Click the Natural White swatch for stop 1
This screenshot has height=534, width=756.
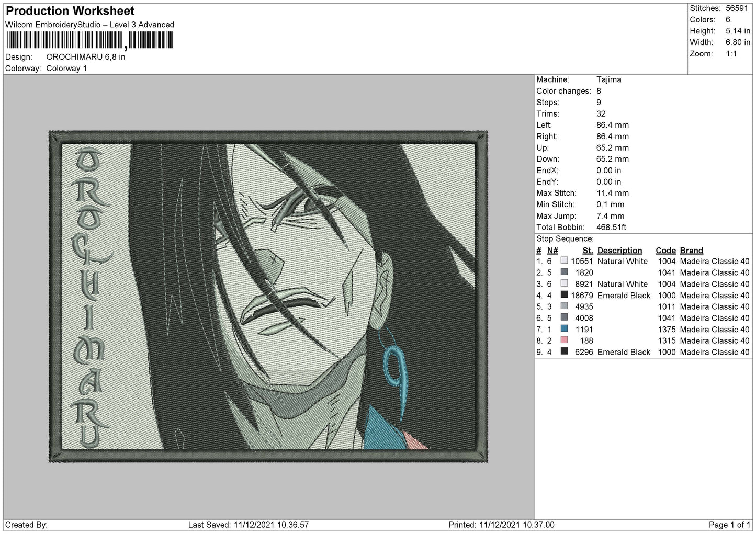(564, 261)
